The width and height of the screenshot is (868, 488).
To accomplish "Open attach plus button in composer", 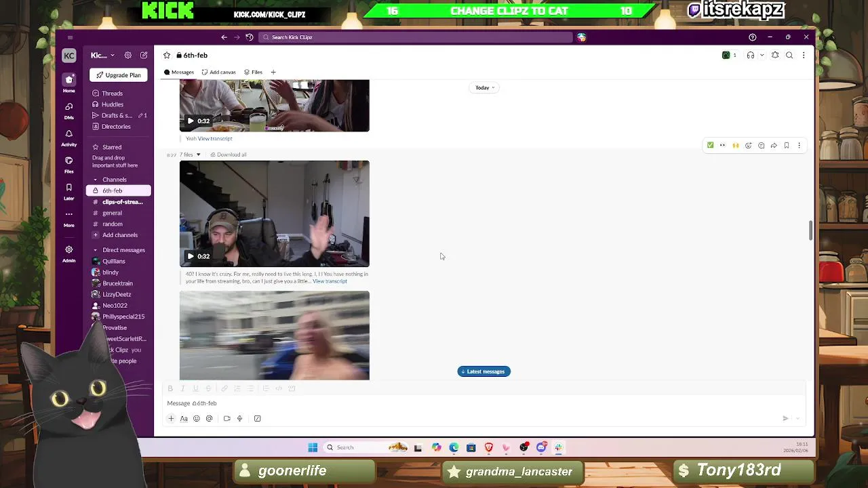I will [x=171, y=419].
